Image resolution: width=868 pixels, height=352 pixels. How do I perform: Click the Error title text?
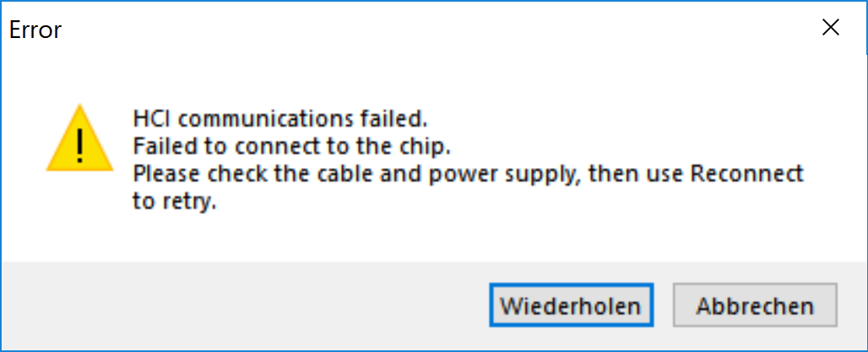[x=35, y=30]
